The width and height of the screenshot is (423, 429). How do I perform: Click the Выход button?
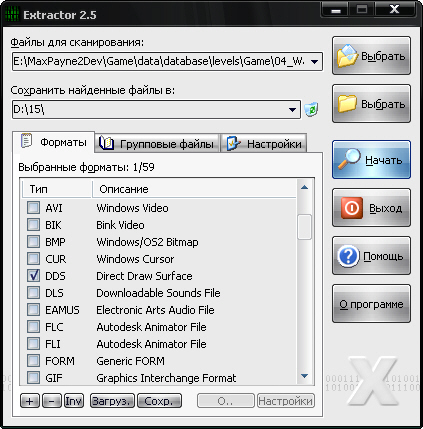point(371,208)
